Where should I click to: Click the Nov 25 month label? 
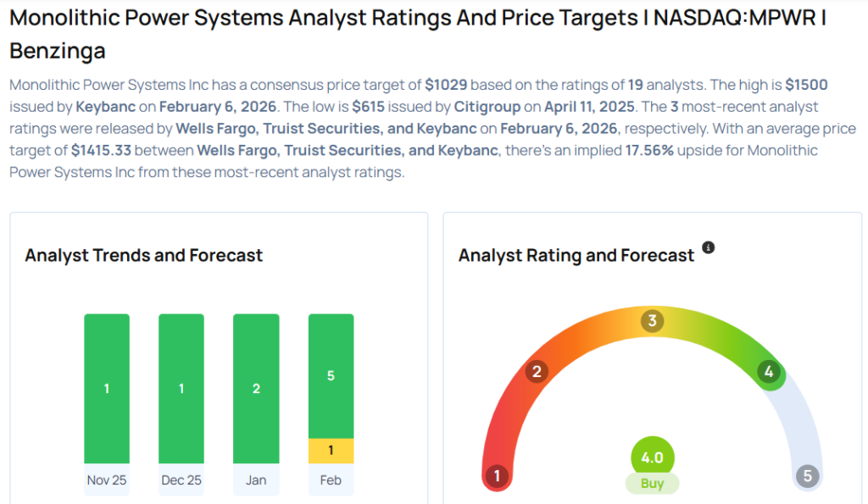pos(107,480)
